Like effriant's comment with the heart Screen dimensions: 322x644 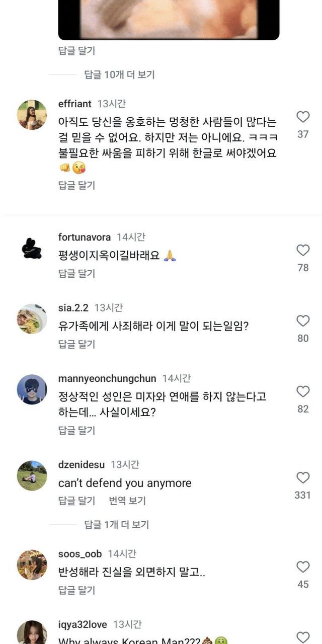pyautogui.click(x=303, y=117)
